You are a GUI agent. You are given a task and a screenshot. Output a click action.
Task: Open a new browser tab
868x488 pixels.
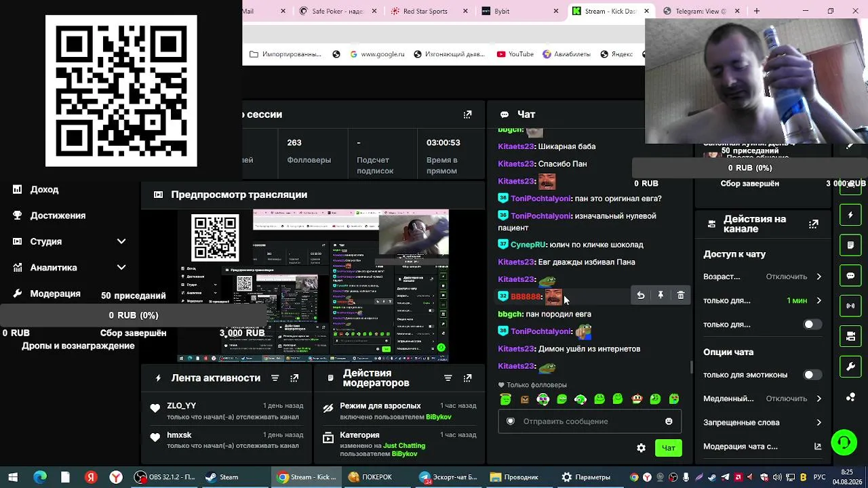coord(757,11)
